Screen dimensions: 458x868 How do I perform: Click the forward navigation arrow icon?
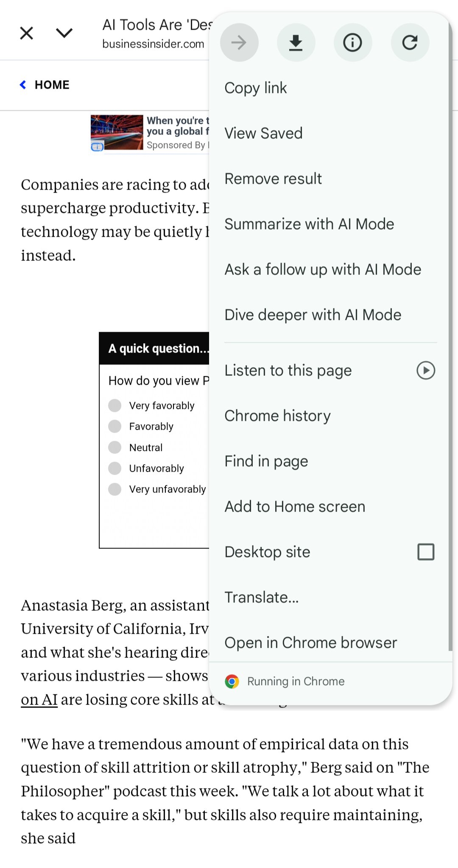pos(239,42)
